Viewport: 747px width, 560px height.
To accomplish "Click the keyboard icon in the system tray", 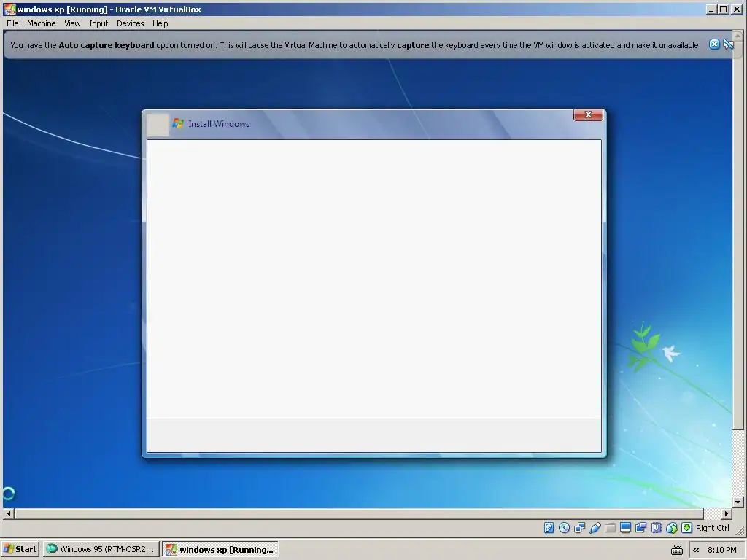I will click(x=676, y=550).
